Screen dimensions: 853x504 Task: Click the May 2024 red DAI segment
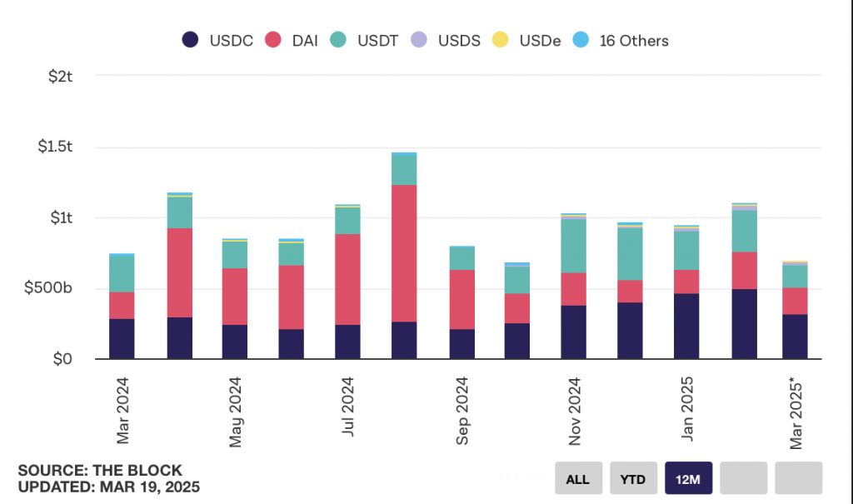click(234, 297)
